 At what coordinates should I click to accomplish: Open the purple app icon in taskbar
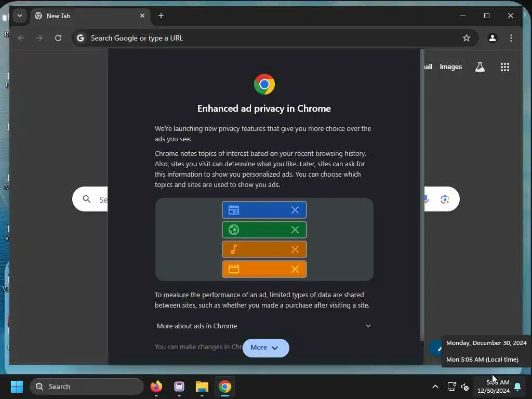(x=179, y=387)
